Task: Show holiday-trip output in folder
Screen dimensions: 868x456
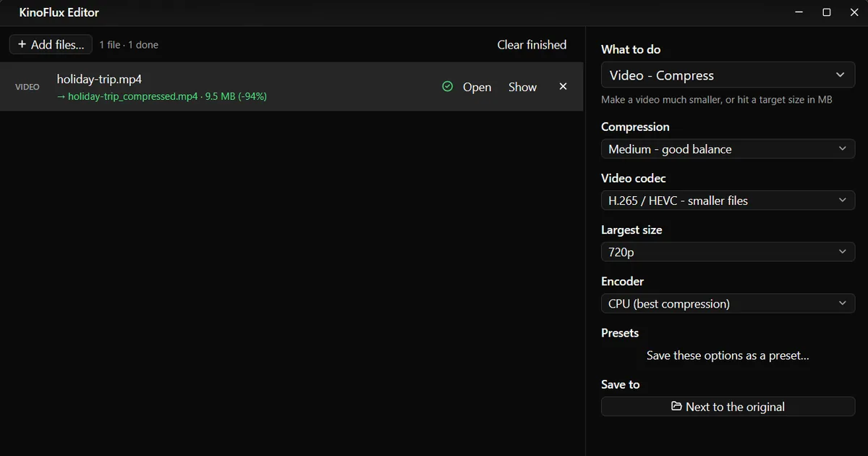Action: [x=522, y=87]
